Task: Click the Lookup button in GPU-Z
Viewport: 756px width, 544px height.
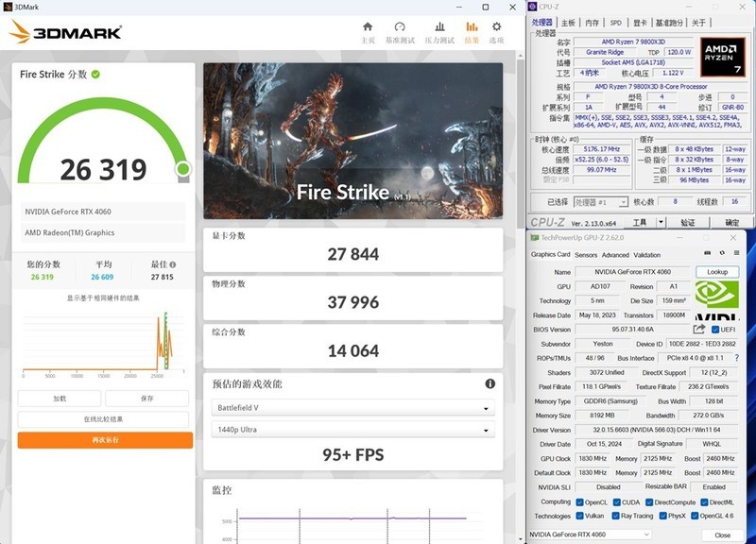Action: pos(717,272)
